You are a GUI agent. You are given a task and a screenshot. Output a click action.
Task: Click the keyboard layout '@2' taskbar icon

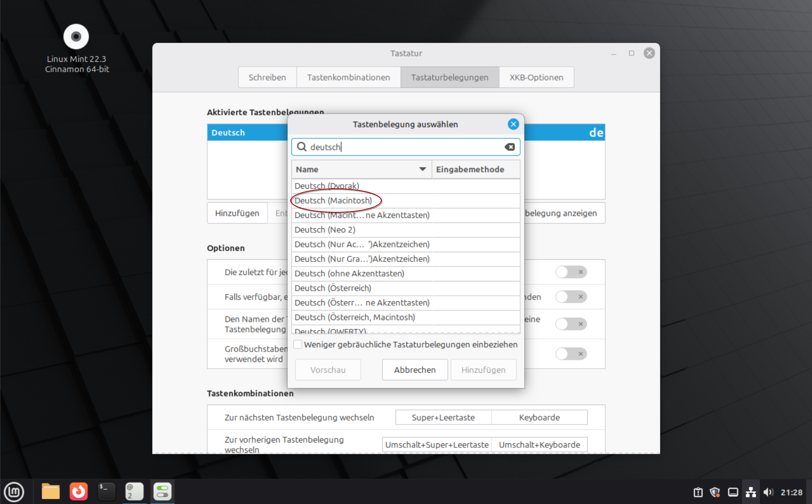(x=134, y=491)
